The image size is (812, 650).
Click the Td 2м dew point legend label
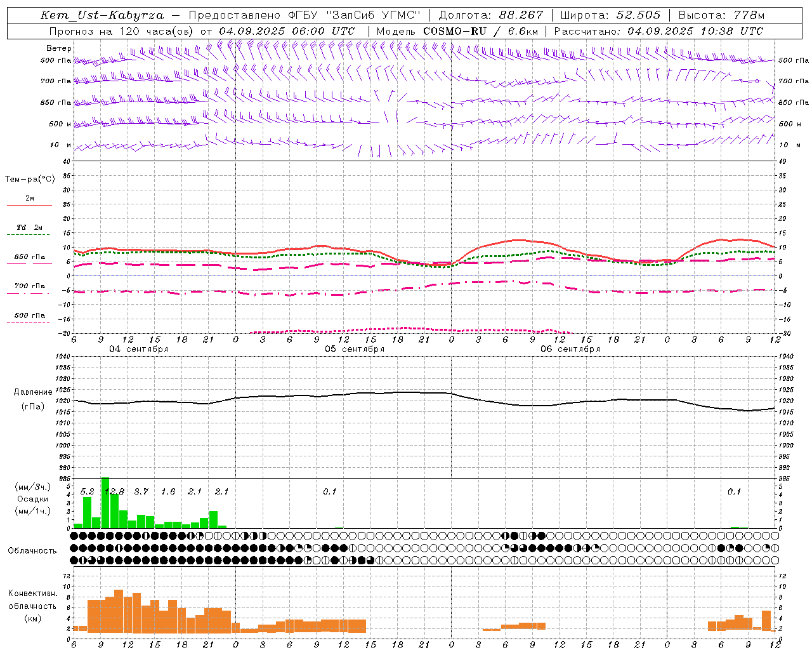pyautogui.click(x=30, y=227)
